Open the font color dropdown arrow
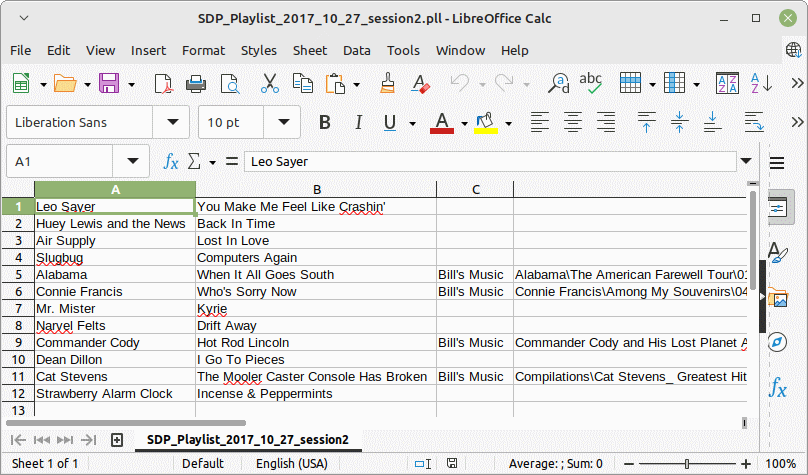 click(x=464, y=124)
